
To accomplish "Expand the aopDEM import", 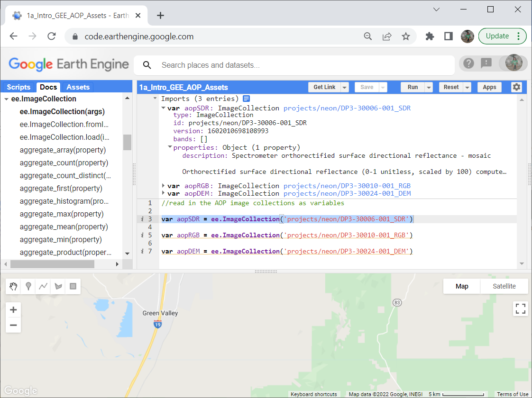I will [x=164, y=193].
